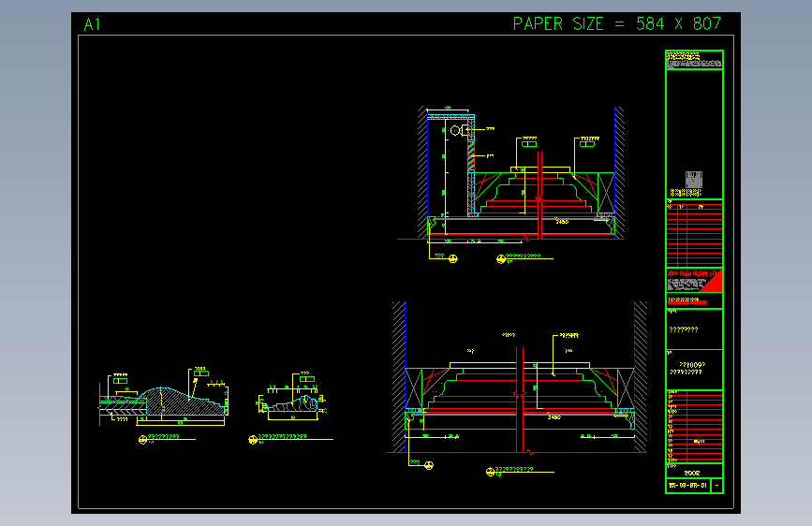812x526 pixels.
Task: Select the '2002' year in title block
Action: coord(692,474)
